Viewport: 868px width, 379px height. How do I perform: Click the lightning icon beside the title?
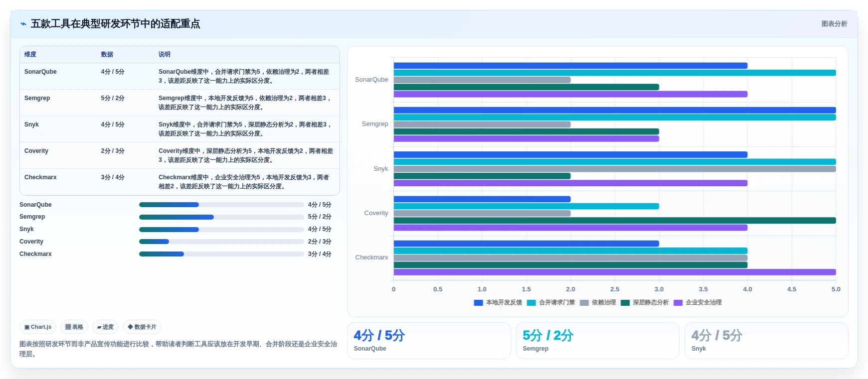[23, 24]
